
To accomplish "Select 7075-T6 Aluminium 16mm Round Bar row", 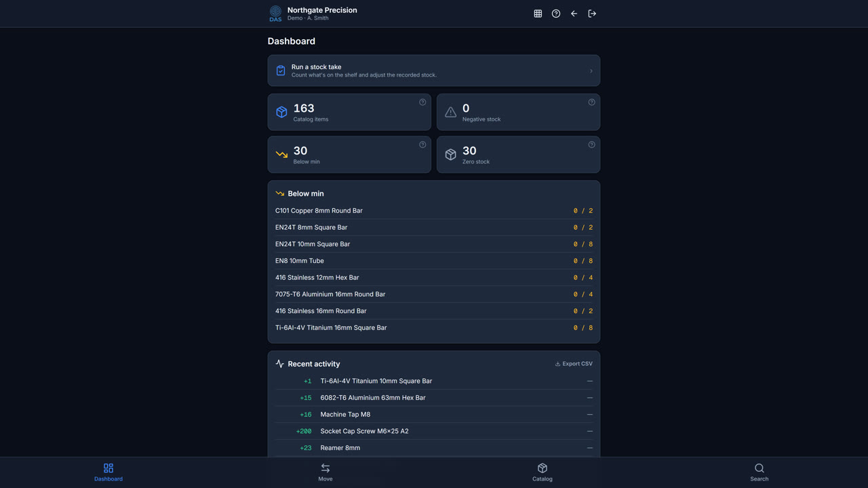I will [x=434, y=294].
